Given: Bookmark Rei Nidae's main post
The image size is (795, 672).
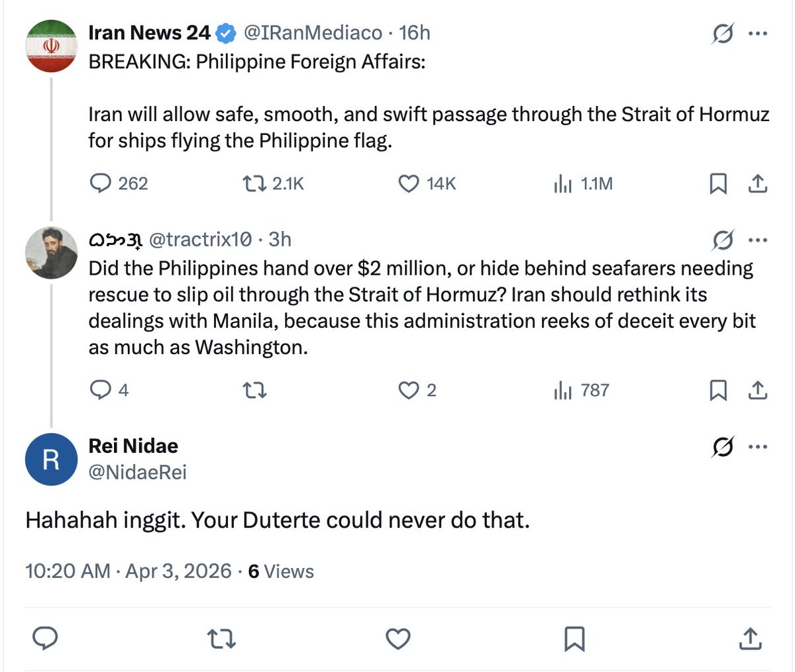Looking at the screenshot, I should point(574,639).
